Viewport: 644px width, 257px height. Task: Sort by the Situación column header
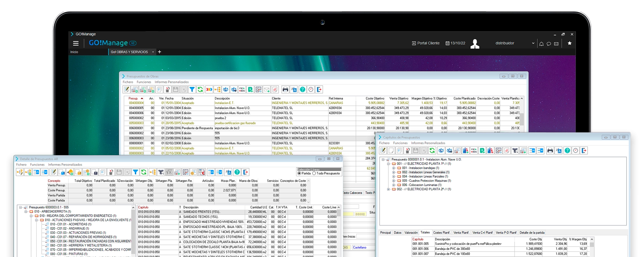pyautogui.click(x=188, y=98)
